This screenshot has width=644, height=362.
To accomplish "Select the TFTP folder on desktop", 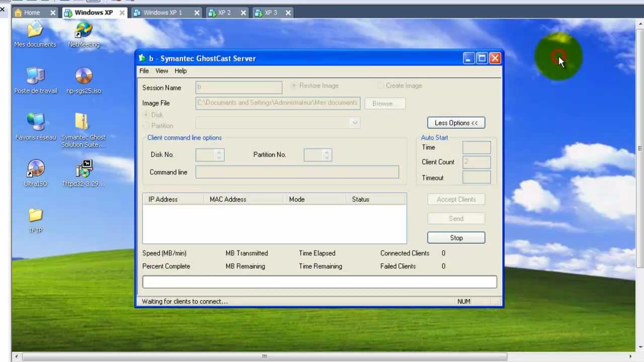I will coord(35,220).
